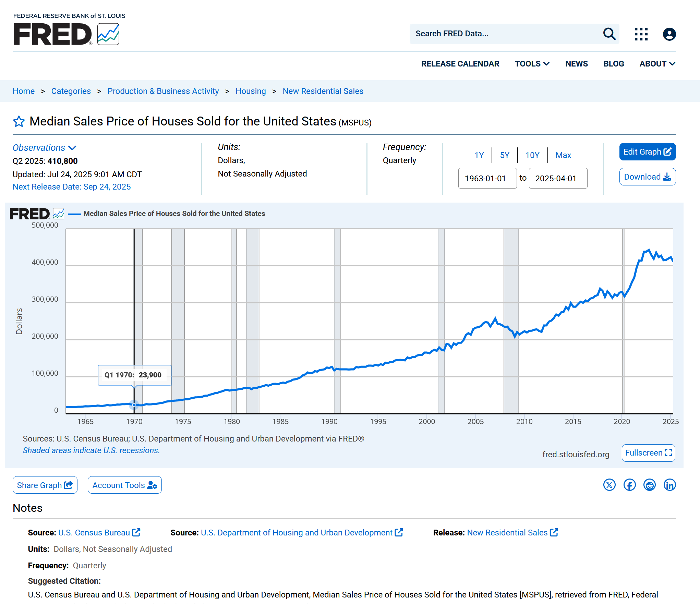Viewport: 700px width, 604px height.
Task: Expand the About dropdown menu
Action: click(657, 64)
